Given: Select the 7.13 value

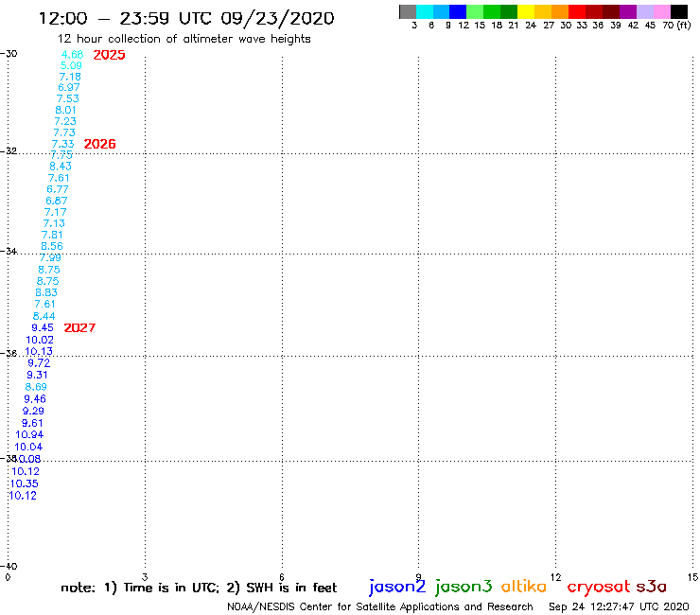Looking at the screenshot, I should click(54, 223).
